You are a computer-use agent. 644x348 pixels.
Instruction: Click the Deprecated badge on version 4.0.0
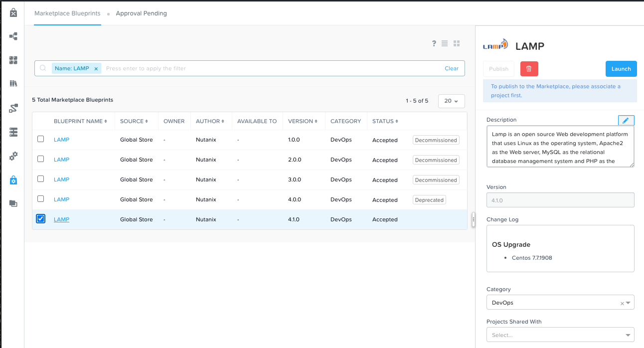tap(429, 200)
